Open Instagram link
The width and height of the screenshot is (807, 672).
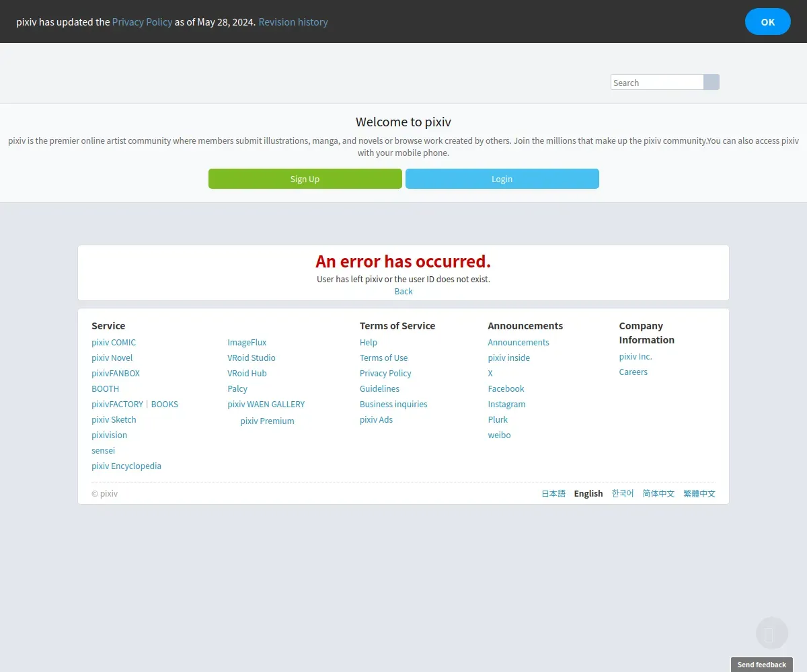tap(506, 404)
